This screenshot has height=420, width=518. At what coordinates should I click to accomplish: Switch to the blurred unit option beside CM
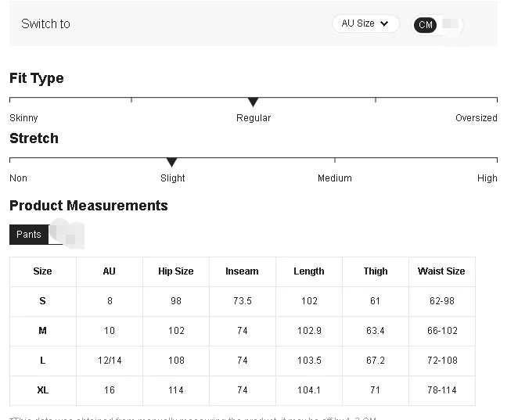tap(450, 24)
